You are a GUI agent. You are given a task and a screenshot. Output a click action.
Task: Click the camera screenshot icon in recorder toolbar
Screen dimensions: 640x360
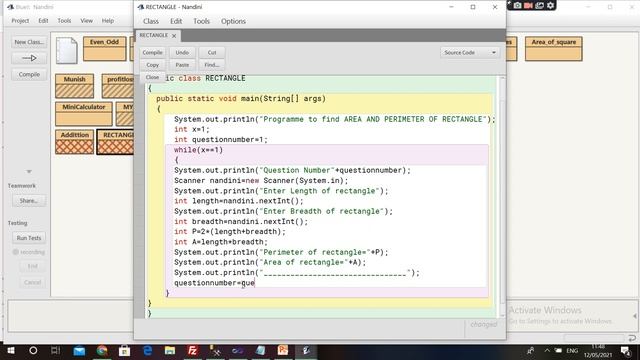coord(518,5)
